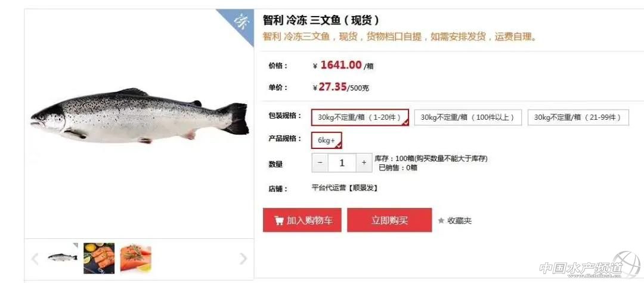Select the salmon slice with herbs thumbnail
The height and width of the screenshot is (283, 644).
pyautogui.click(x=135, y=258)
